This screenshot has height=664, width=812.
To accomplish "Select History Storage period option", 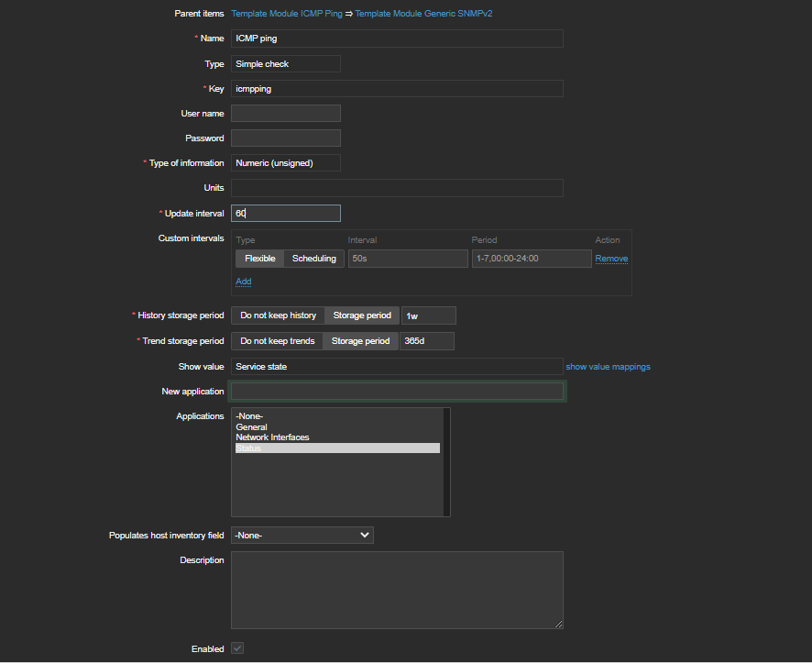I will coord(362,315).
